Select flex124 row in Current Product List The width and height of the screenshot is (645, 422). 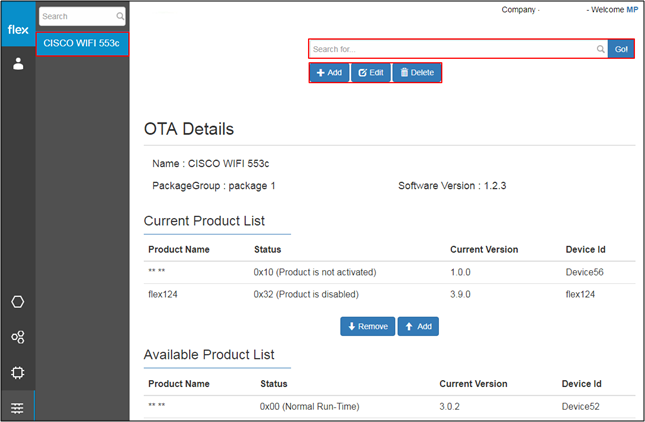pyautogui.click(x=389, y=294)
